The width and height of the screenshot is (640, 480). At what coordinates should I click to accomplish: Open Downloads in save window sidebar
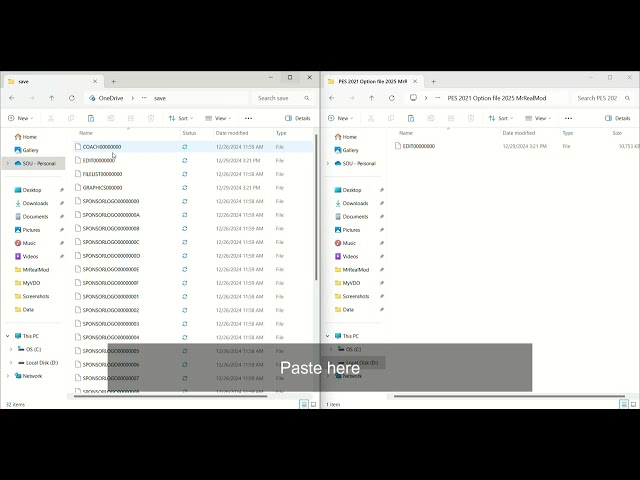coord(35,203)
